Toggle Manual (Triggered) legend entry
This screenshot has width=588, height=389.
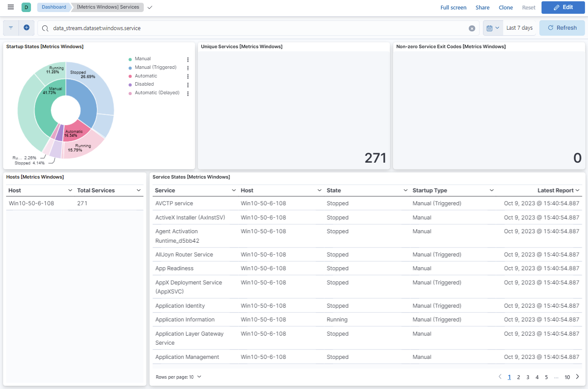[155, 68]
